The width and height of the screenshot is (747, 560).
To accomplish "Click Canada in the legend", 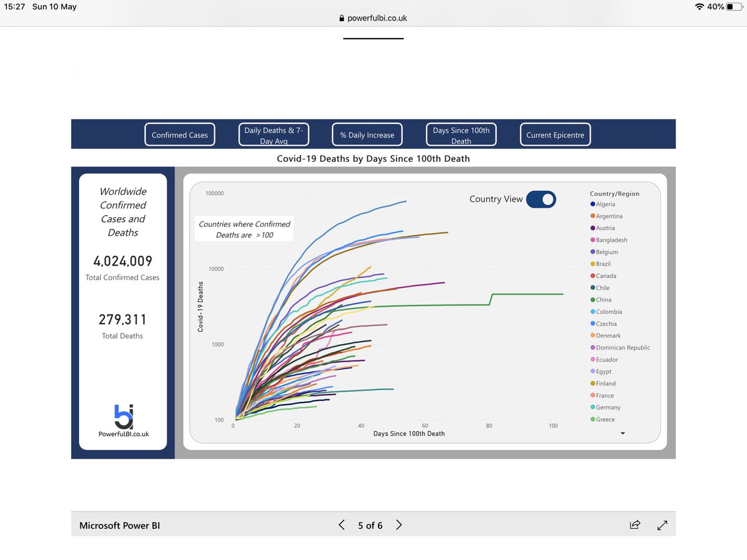I will [603, 276].
